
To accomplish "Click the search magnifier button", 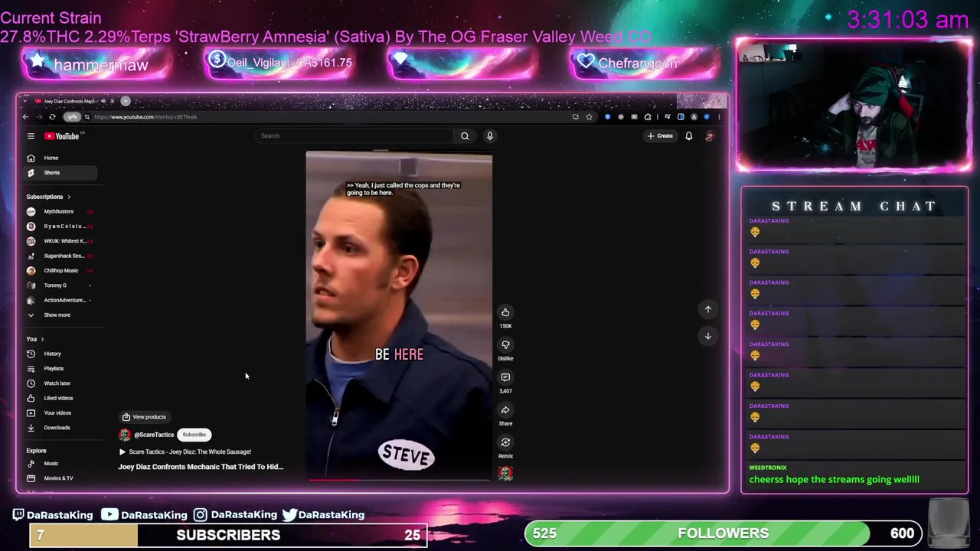I will coord(465,136).
